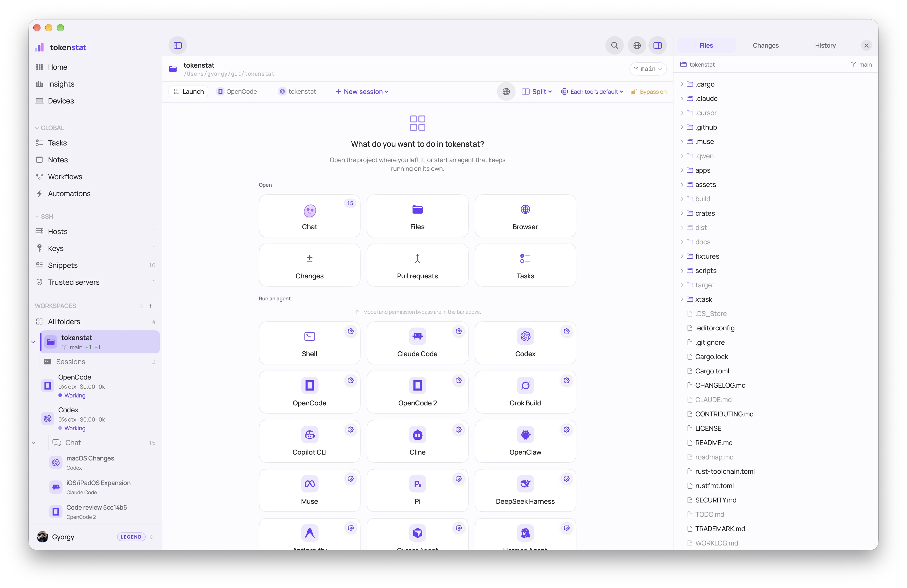Screen dimensions: 907x588
Task: Launch the OpenClaw agent
Action: click(525, 441)
